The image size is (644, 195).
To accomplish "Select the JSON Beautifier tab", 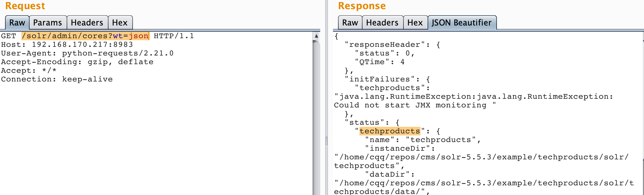I will [x=462, y=23].
